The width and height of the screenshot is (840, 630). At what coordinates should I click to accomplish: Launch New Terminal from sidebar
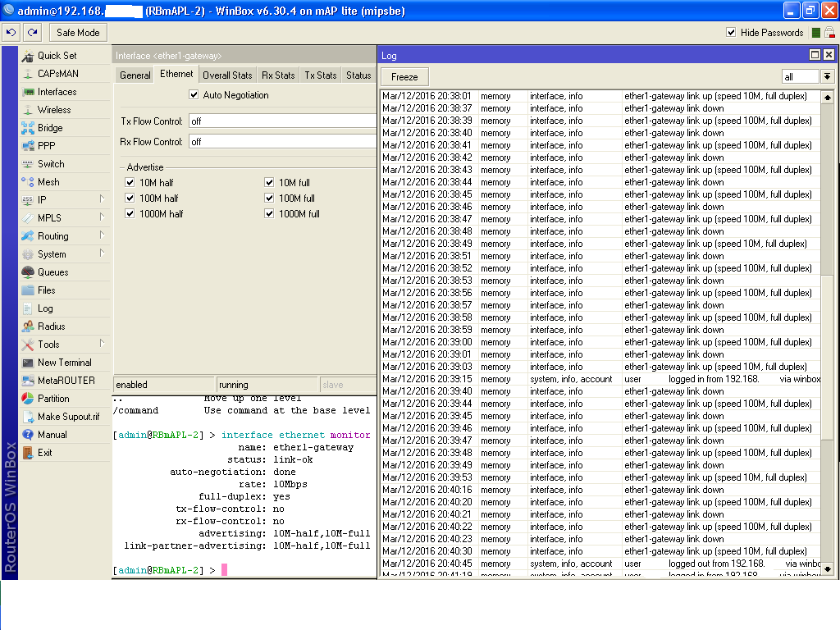[64, 363]
